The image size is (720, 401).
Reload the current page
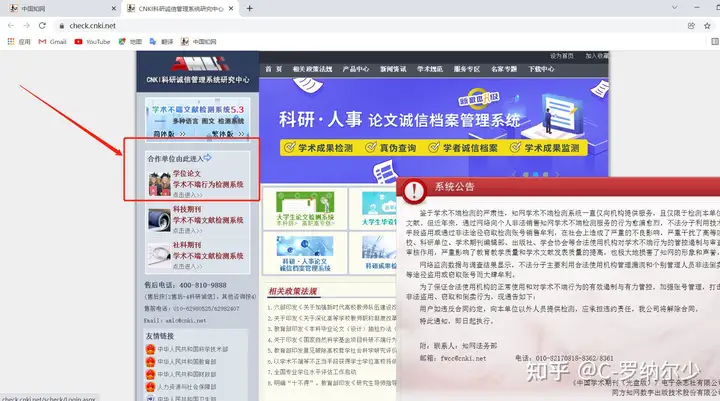pyautogui.click(x=42, y=26)
